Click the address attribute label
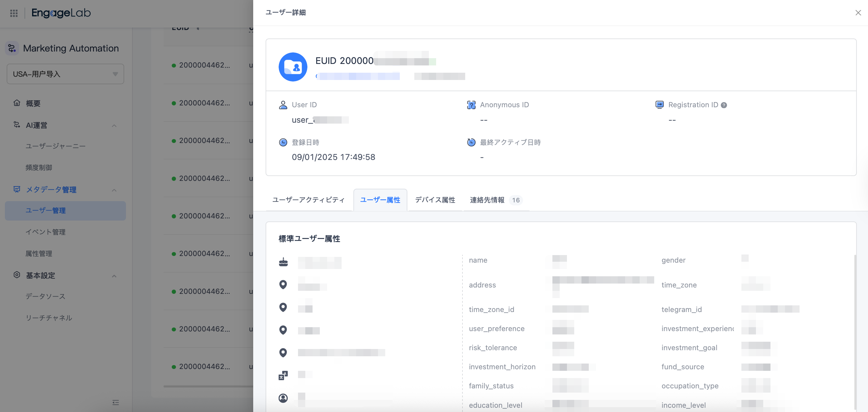868x412 pixels. coord(482,285)
